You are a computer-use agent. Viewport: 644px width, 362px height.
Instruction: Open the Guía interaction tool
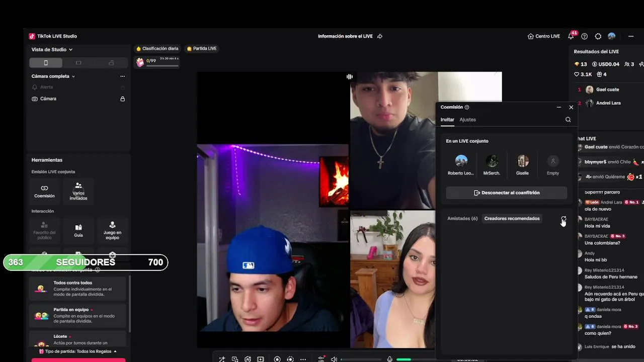coord(78,231)
